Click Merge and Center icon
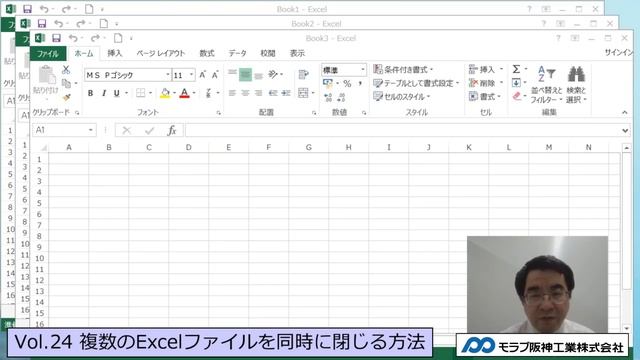This screenshot has width=640, height=360. coord(303,93)
